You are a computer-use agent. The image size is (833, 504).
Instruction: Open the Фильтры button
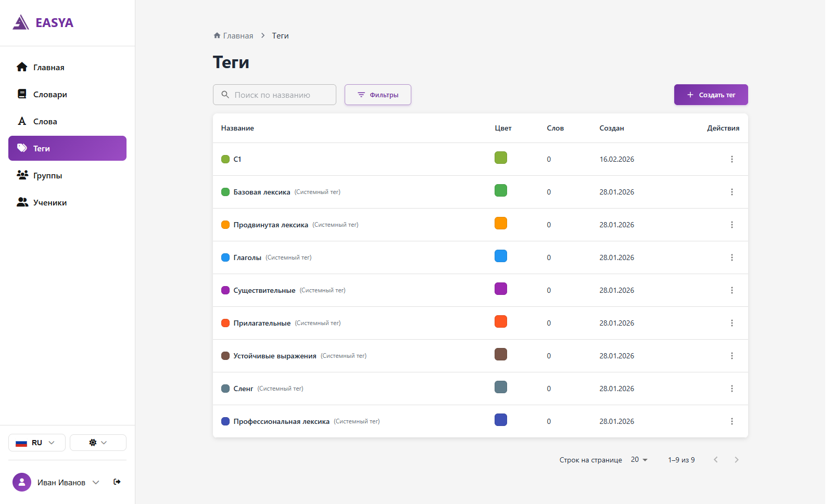[378, 95]
